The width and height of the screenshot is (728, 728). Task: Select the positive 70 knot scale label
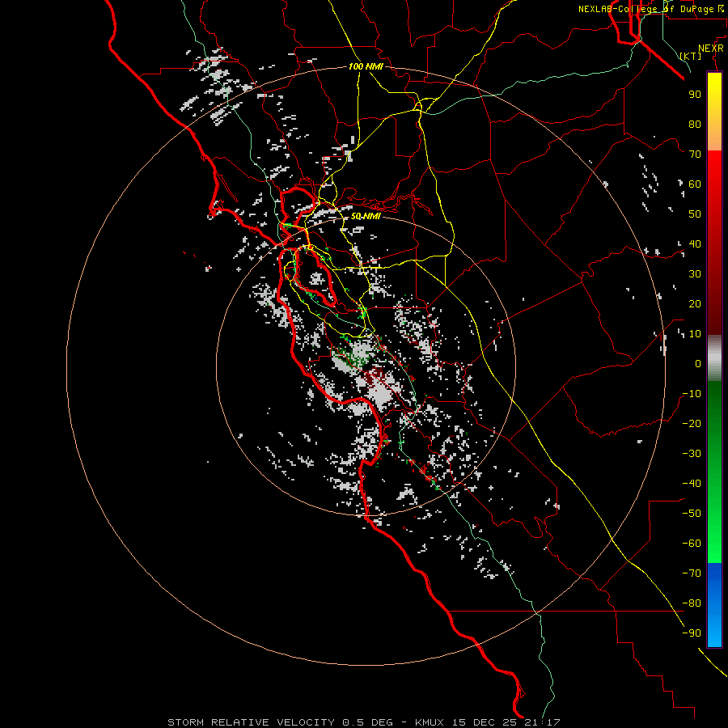[695, 154]
